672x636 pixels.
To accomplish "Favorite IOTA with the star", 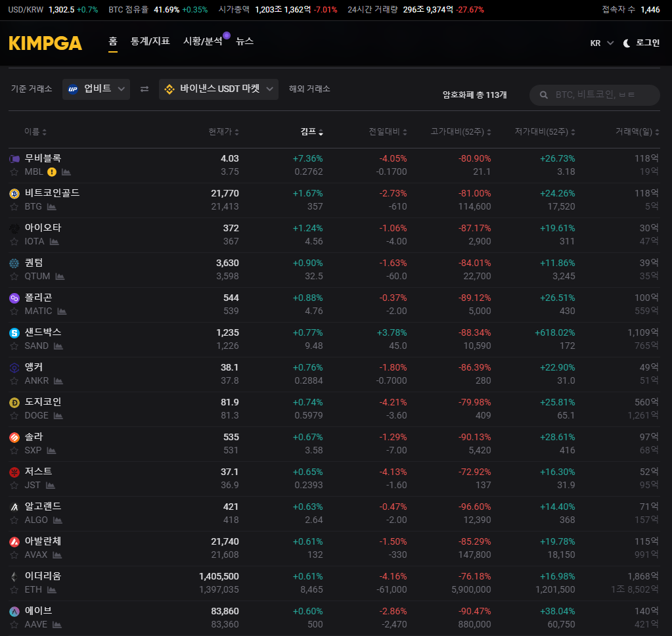I will [x=14, y=241].
